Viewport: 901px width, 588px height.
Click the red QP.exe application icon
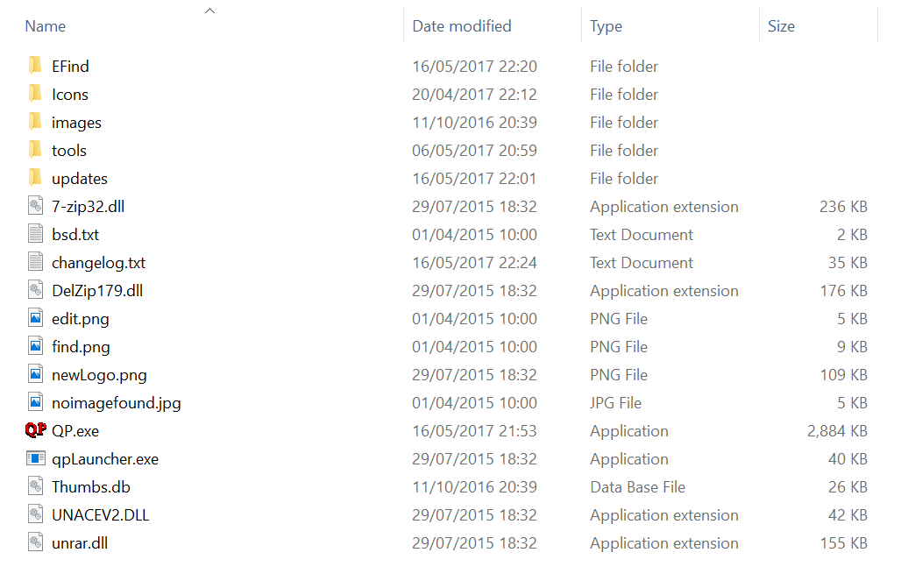[36, 430]
